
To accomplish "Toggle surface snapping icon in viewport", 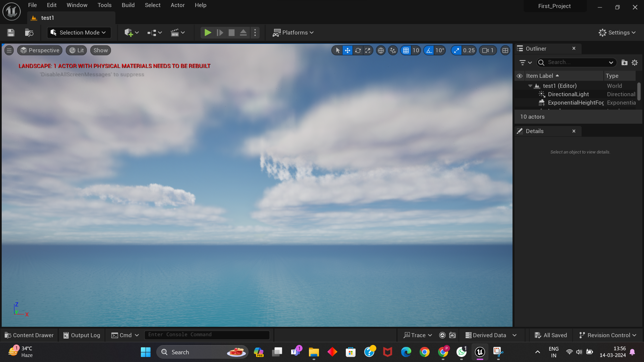I will pos(393,50).
